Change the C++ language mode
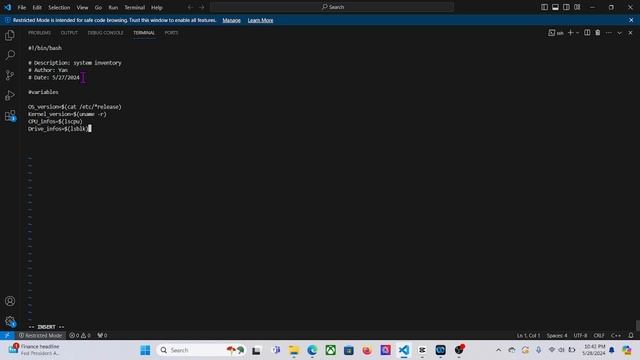640x360 pixels. [616, 336]
